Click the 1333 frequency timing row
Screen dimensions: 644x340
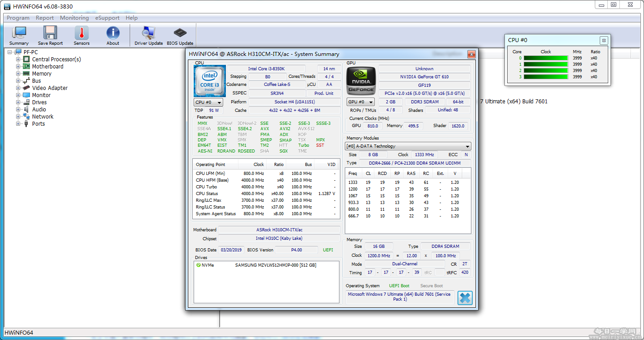(x=408, y=183)
